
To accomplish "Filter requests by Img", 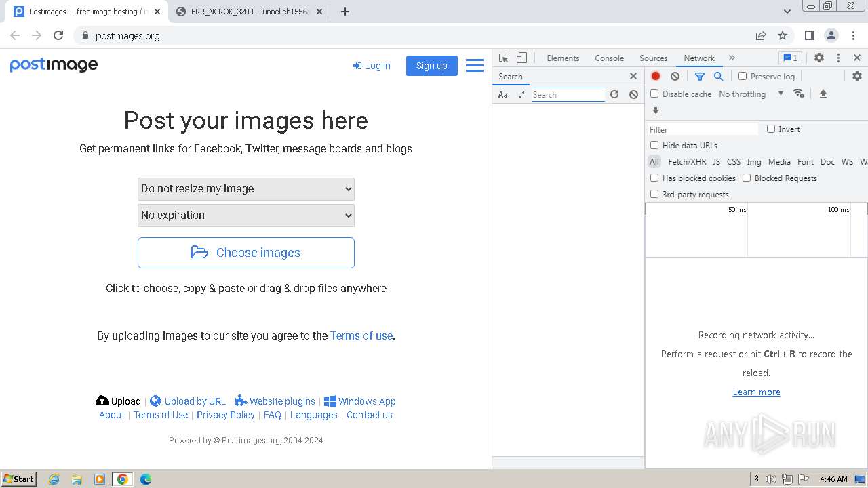I will pyautogui.click(x=754, y=162).
